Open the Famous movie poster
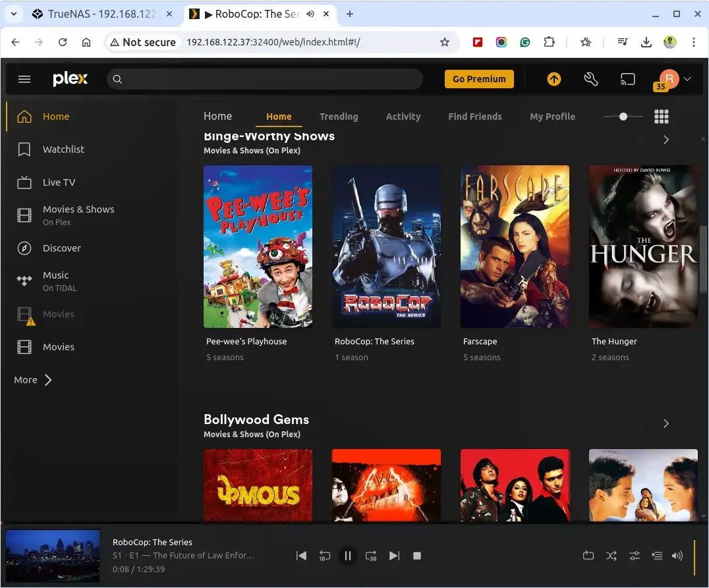This screenshot has height=588, width=709. click(x=258, y=485)
